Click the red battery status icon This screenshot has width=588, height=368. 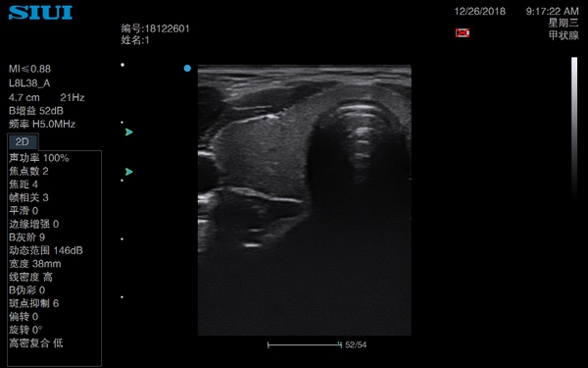(463, 33)
